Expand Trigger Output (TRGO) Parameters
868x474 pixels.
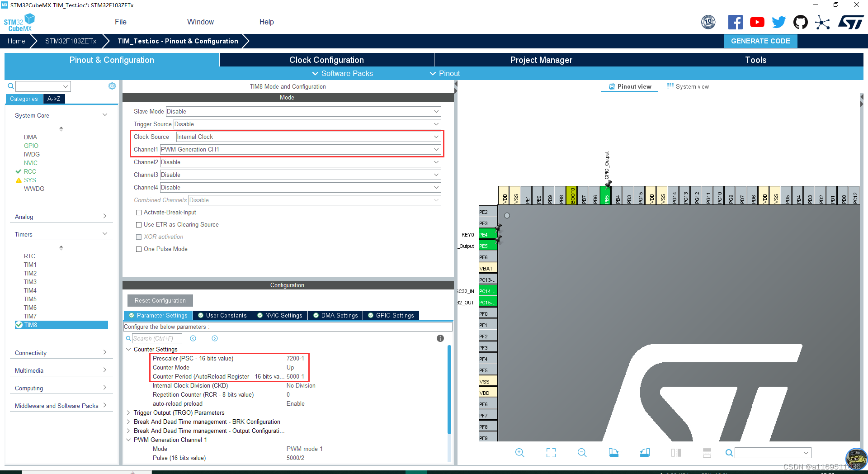coord(128,412)
